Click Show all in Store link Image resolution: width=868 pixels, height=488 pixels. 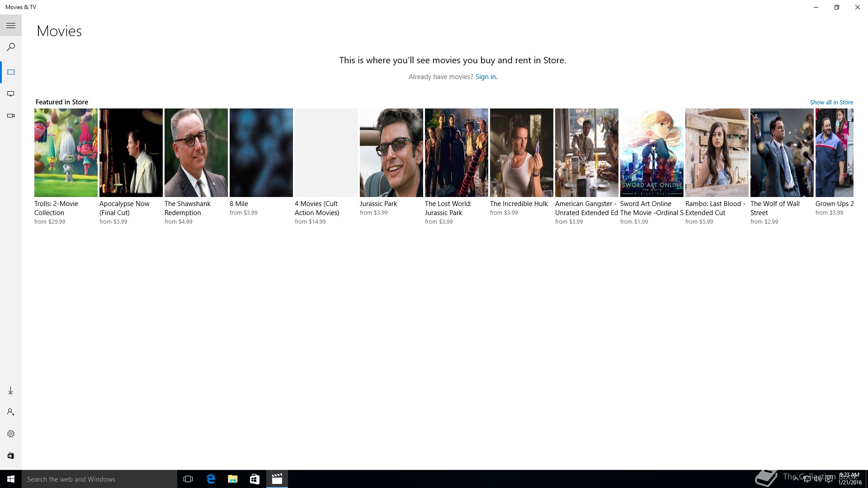pos(831,103)
